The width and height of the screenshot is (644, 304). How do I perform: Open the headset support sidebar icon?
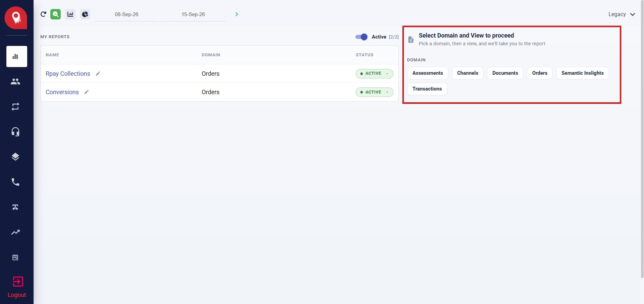click(x=15, y=132)
